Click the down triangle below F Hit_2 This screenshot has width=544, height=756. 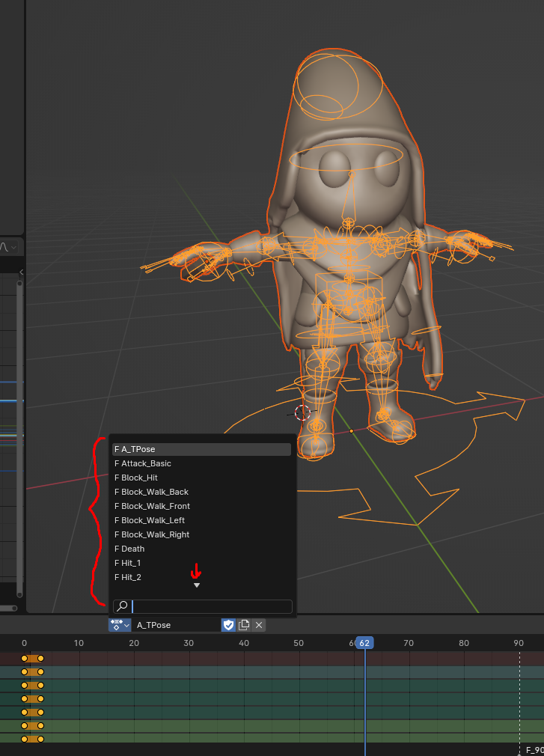(197, 585)
